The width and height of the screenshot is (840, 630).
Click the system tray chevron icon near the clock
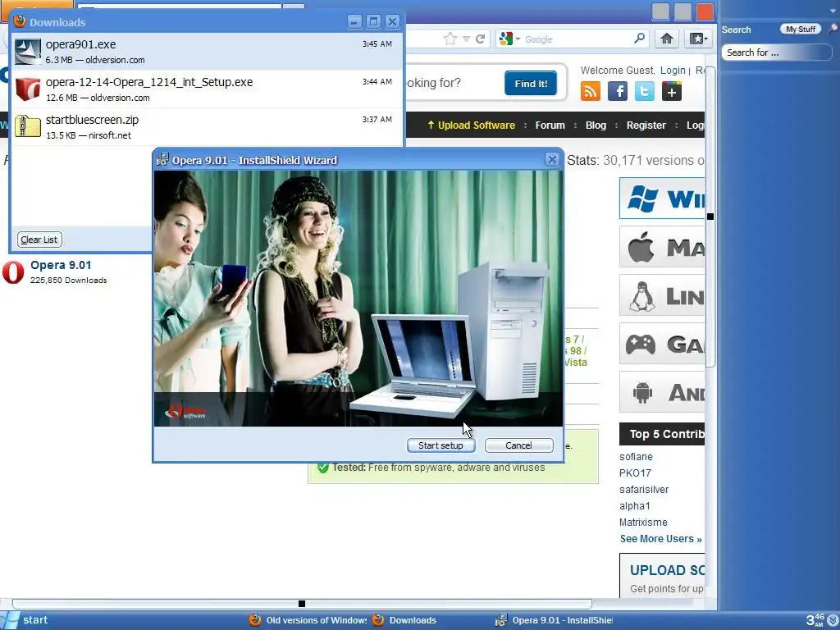point(833,620)
